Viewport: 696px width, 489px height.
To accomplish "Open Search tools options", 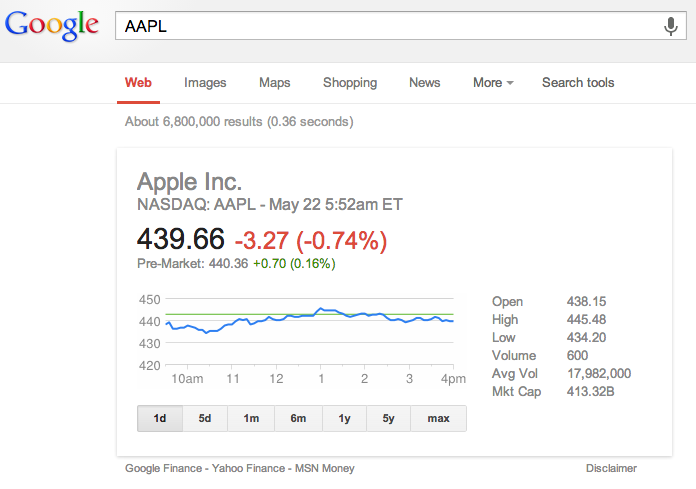I will click(577, 82).
